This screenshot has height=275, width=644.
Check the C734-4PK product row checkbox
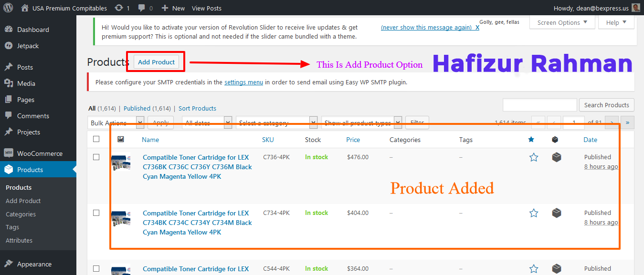click(96, 213)
